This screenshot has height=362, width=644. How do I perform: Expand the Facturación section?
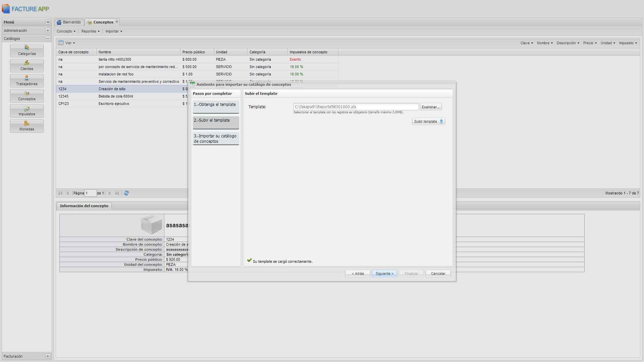[48, 356]
